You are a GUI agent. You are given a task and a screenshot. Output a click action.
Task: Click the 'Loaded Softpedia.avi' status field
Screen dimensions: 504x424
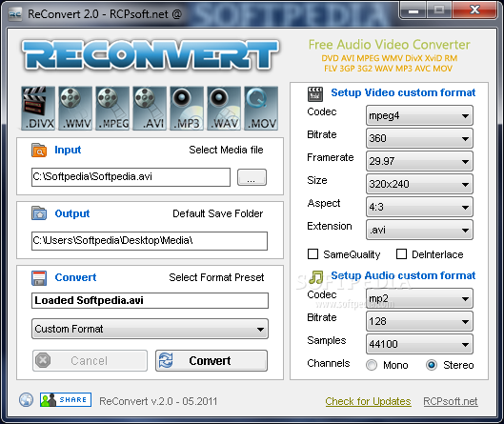(x=150, y=300)
